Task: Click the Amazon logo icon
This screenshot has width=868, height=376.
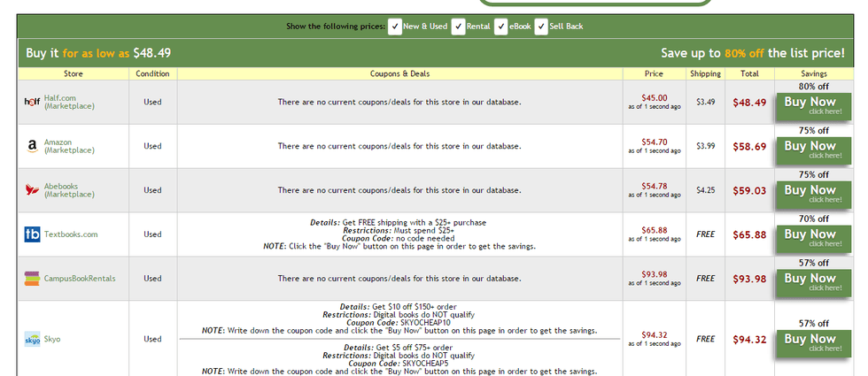Action: pos(32,146)
